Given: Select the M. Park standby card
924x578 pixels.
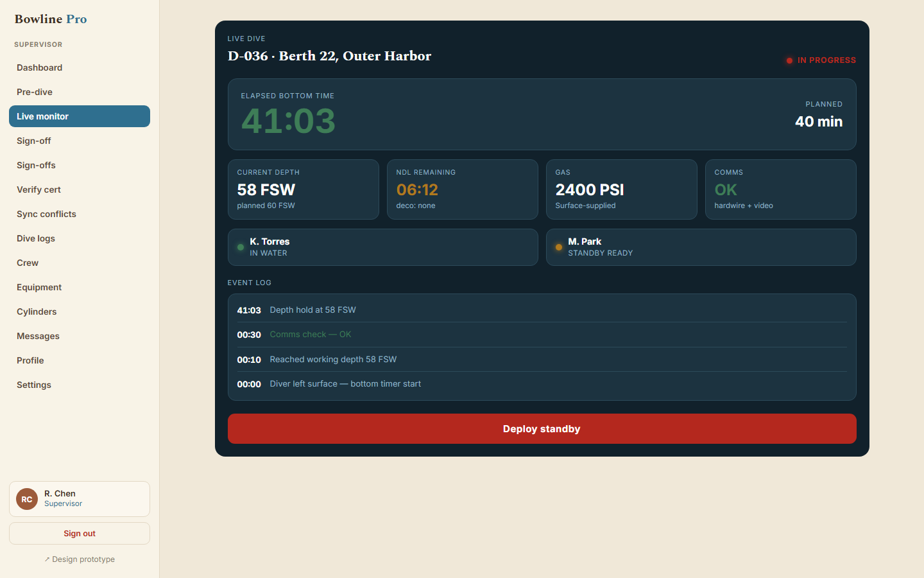Looking at the screenshot, I should pyautogui.click(x=701, y=247).
